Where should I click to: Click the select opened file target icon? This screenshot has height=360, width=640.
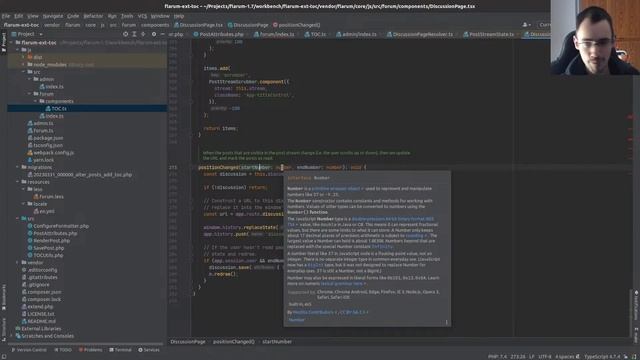click(125, 34)
